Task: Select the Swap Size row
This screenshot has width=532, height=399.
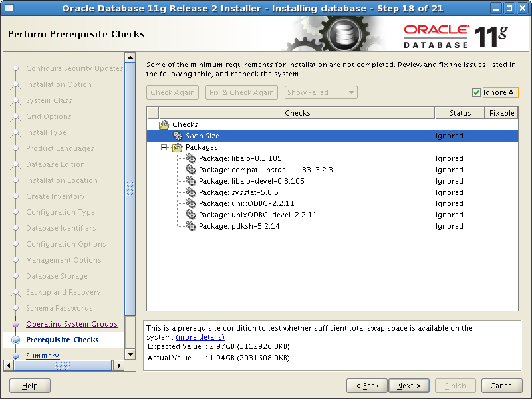Action: [x=332, y=136]
